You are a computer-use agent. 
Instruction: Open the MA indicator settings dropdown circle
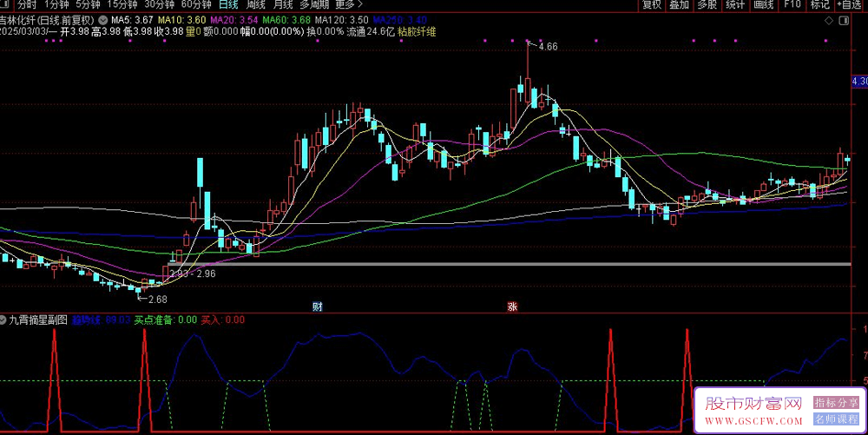(x=103, y=20)
